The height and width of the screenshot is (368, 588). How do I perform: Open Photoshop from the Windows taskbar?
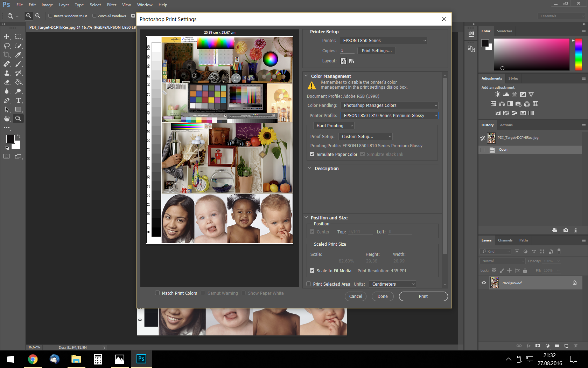[141, 359]
